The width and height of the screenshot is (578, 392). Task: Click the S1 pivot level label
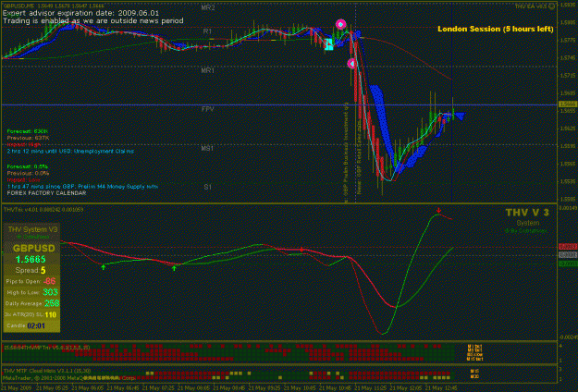207,187
